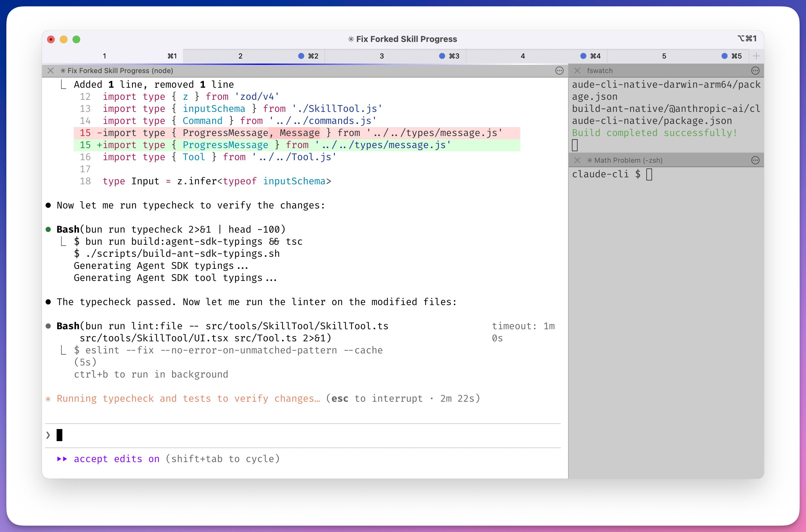
Task: Click the blue activity dot on tab 5
Action: (725, 56)
